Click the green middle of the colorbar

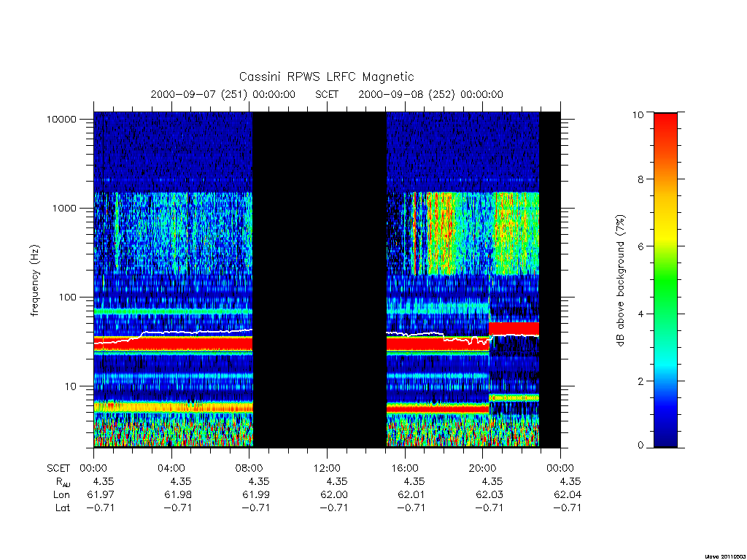665,281
